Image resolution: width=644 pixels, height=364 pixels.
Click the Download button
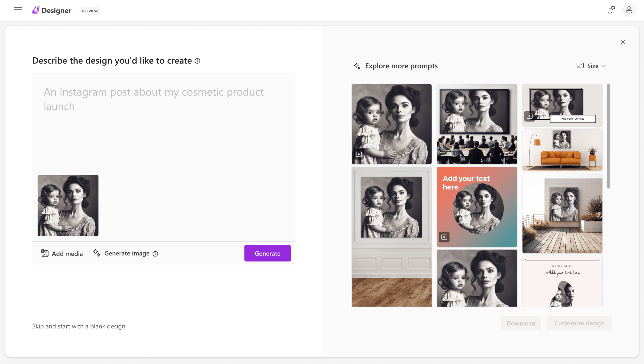pos(521,323)
